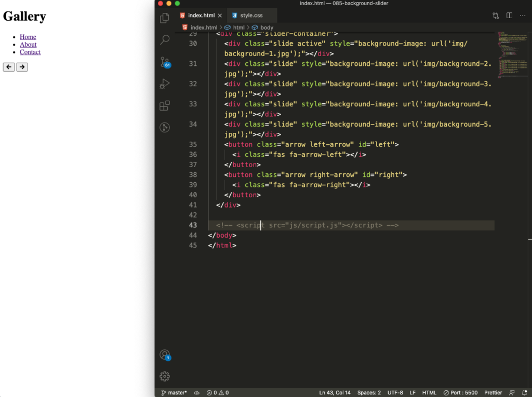The image size is (532, 397).
Task: Click the feedback icon in status bar
Action: pyautogui.click(x=512, y=393)
